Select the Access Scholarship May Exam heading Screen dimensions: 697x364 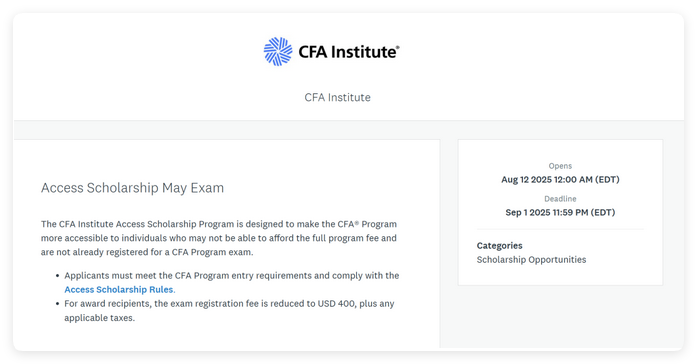tap(132, 188)
